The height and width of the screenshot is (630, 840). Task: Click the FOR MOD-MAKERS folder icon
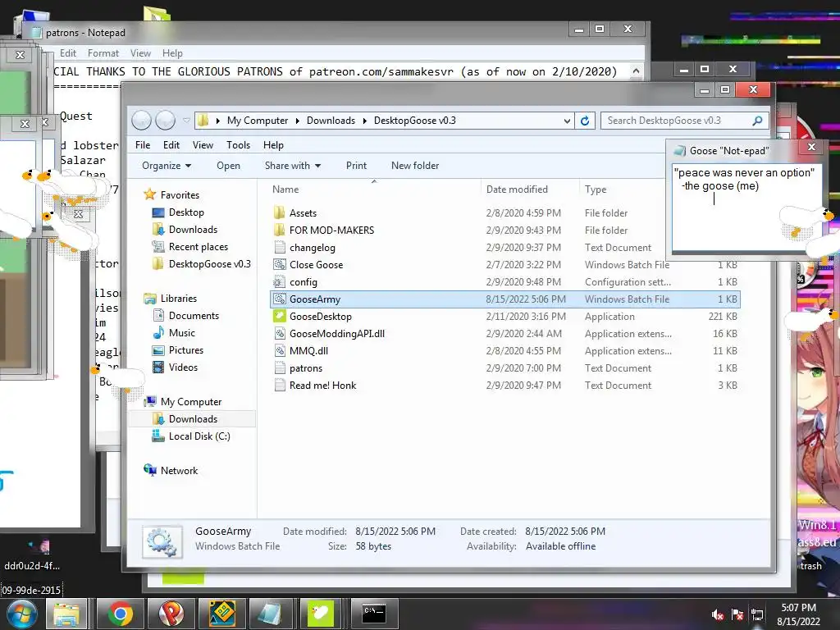(279, 230)
